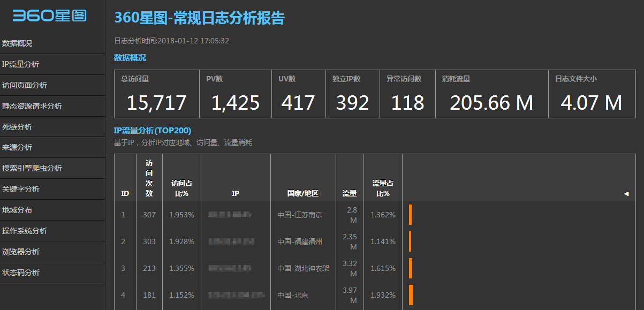644x310 pixels.
Task: Click the 1.362% traffic share cell
Action: coord(383,215)
